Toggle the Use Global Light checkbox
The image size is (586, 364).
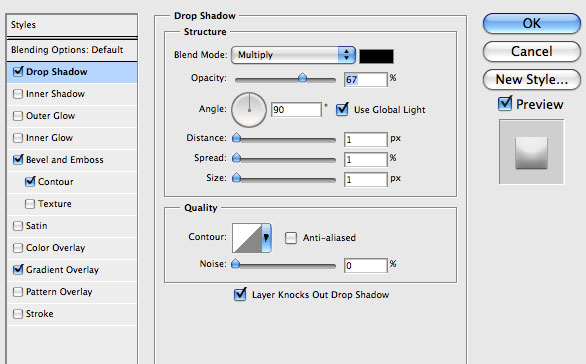pos(342,109)
